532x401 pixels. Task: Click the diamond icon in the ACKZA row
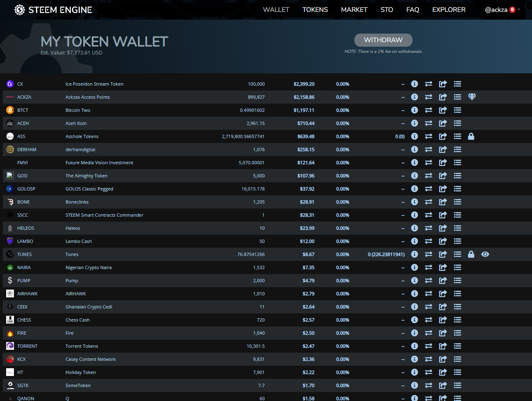(x=472, y=97)
